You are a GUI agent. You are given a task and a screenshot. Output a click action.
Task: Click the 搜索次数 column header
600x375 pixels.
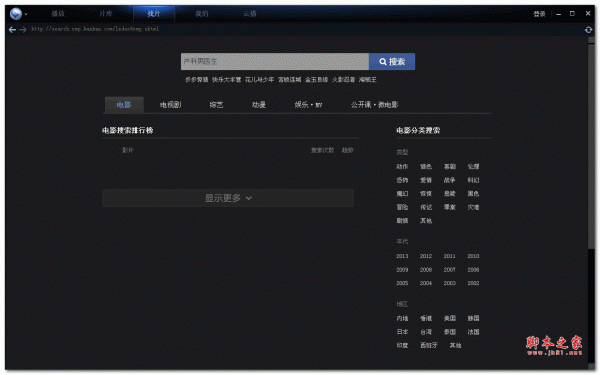click(322, 150)
